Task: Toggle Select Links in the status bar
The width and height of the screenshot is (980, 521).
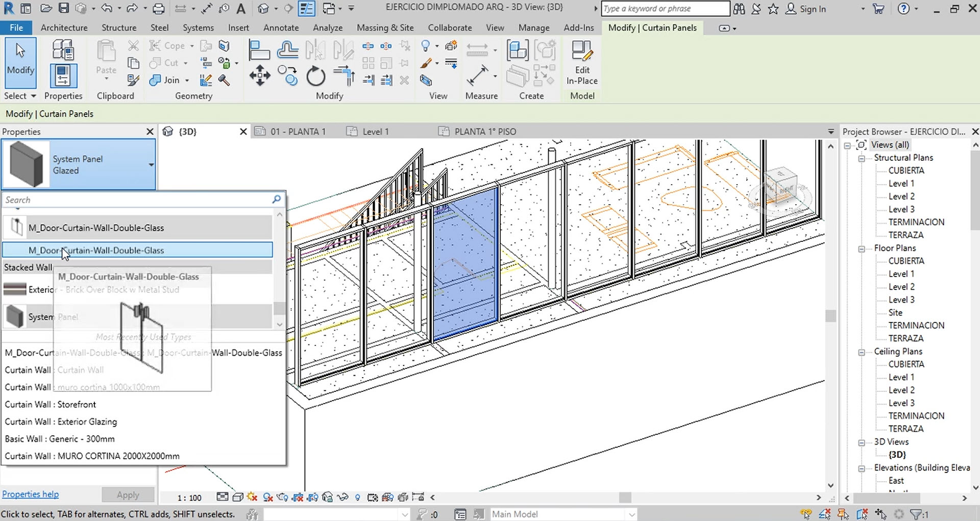Action: tap(806, 514)
